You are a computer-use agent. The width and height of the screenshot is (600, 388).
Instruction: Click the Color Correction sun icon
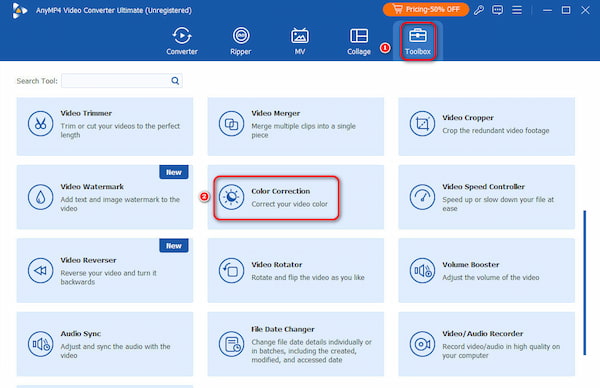coord(231,197)
